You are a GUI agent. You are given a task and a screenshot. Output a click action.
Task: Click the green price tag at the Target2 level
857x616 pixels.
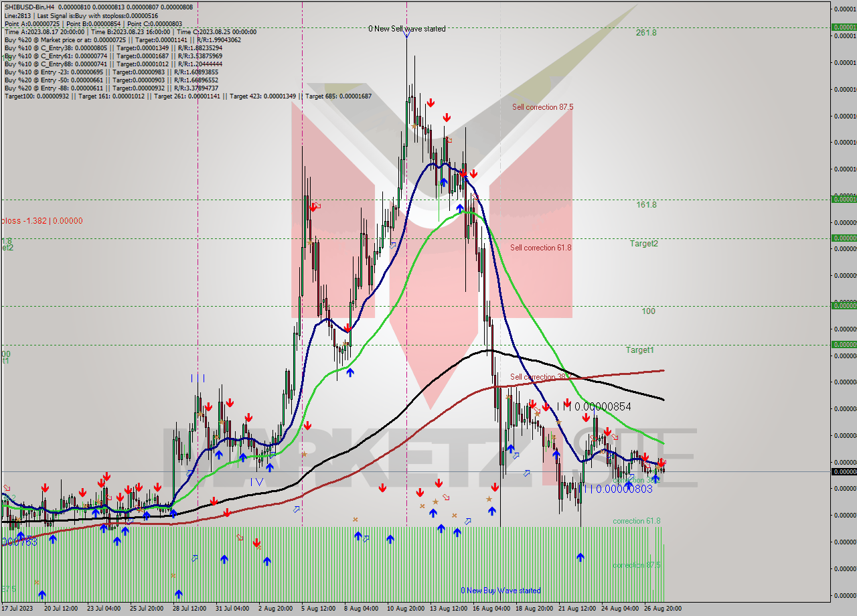(x=844, y=238)
